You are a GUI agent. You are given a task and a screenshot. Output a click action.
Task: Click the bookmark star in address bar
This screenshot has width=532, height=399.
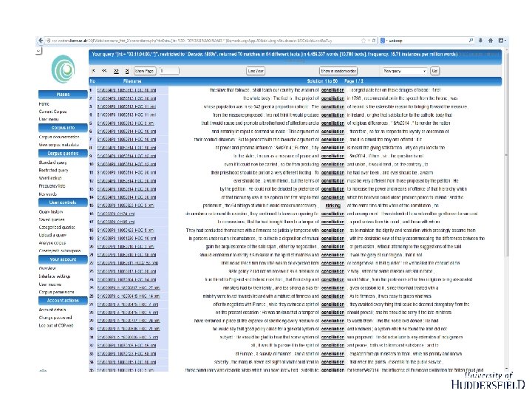[364, 41]
